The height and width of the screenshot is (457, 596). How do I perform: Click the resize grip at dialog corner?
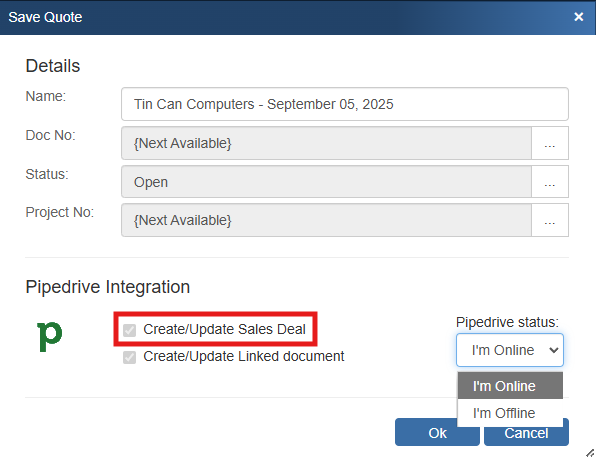590,452
